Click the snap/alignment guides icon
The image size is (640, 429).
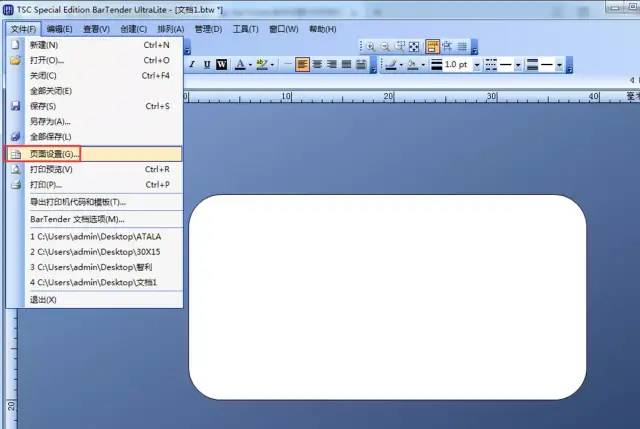[447, 47]
